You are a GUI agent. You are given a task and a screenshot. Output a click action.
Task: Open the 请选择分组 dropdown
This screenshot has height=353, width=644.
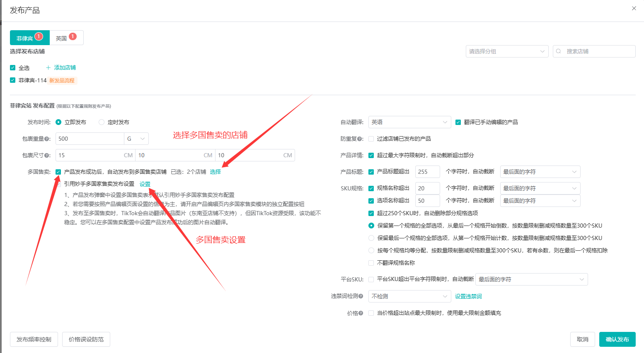pos(507,51)
